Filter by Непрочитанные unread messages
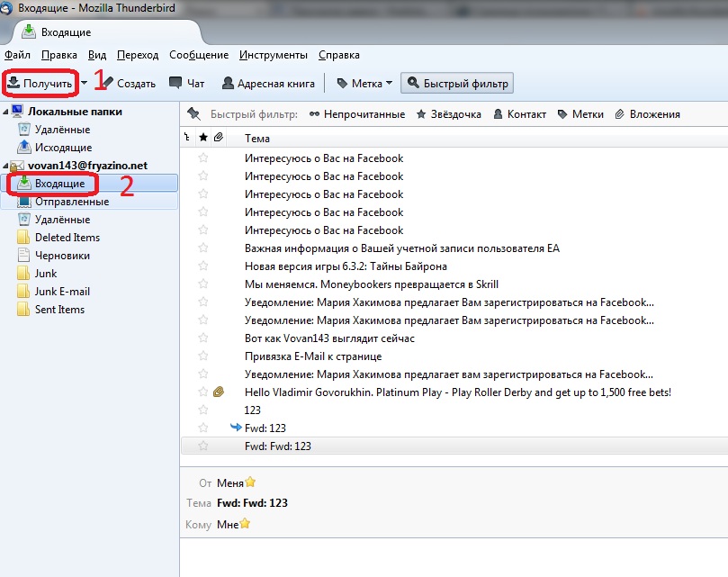Viewport: 728px width, 577px height. [x=357, y=114]
